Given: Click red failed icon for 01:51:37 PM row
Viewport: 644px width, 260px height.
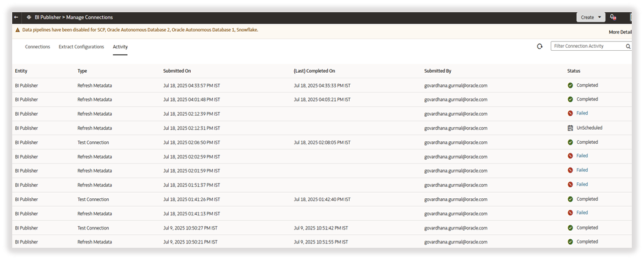Looking at the screenshot, I should point(570,184).
